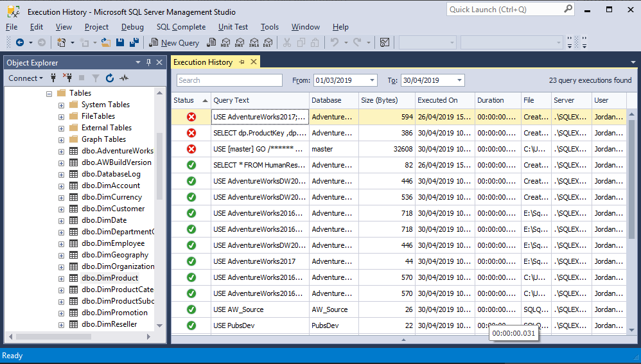Open the Object Explorer window options arrow

137,62
